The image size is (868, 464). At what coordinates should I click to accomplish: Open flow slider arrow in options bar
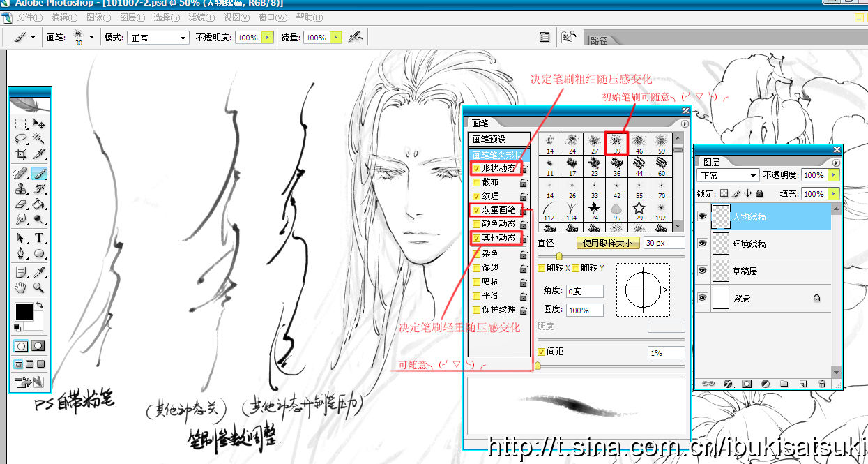tap(336, 38)
